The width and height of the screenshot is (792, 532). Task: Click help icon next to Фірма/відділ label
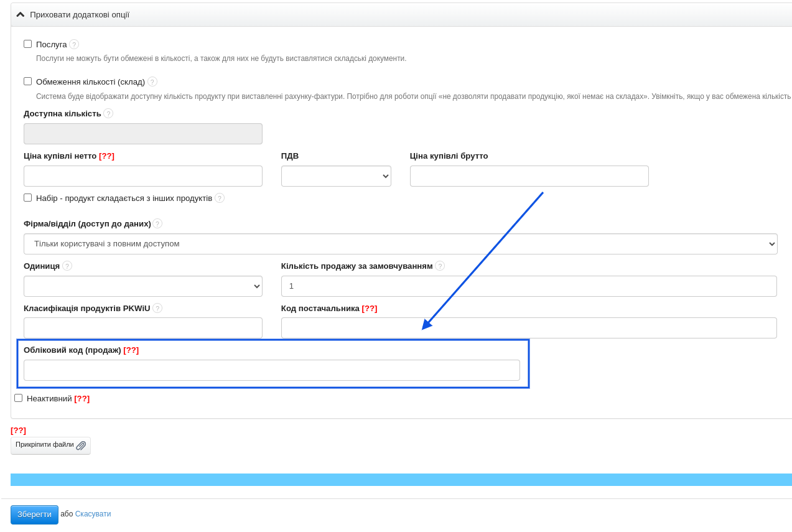point(157,223)
